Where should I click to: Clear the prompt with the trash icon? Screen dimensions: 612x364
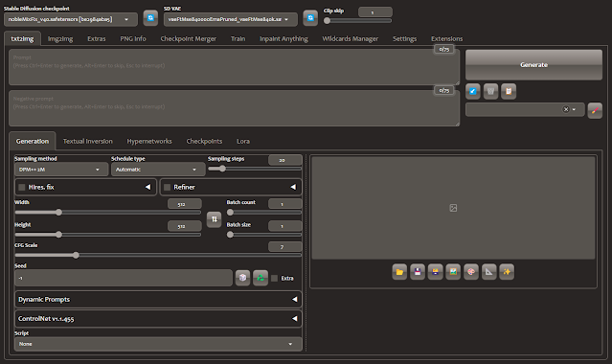(490, 91)
